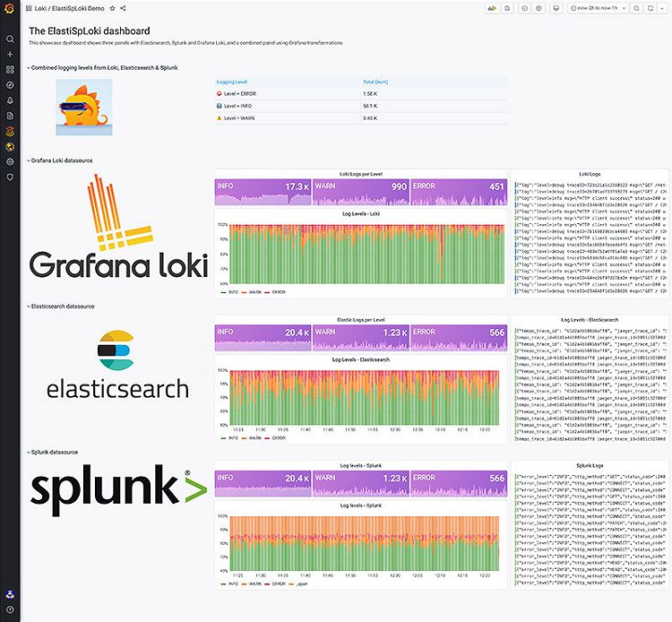Open the Loki Logs panel title menu
This screenshot has width=672, height=622.
[590, 174]
